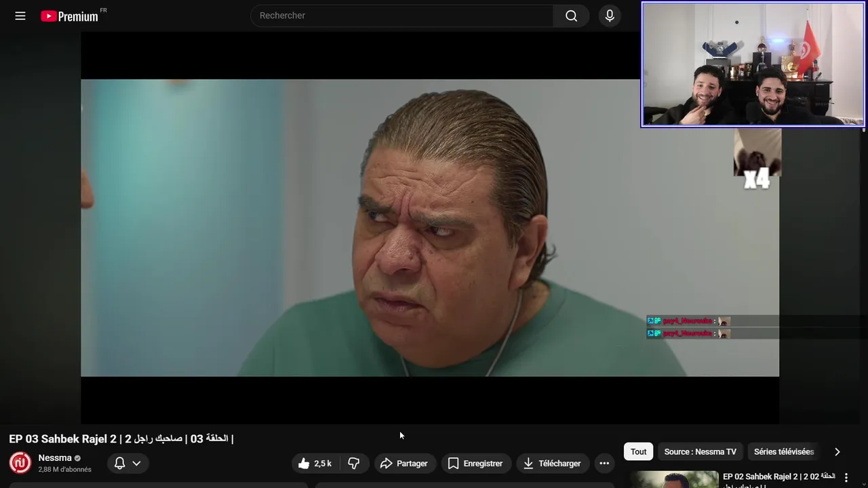Click the x4 emote combo overlay

pyautogui.click(x=757, y=160)
